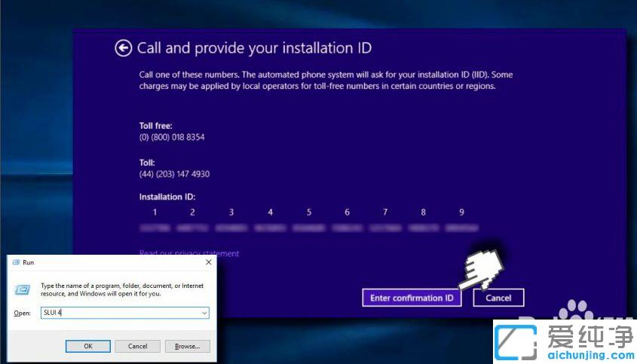Click the back arrow beside the installation ID heading
Screen dimensions: 637x364
[123, 48]
